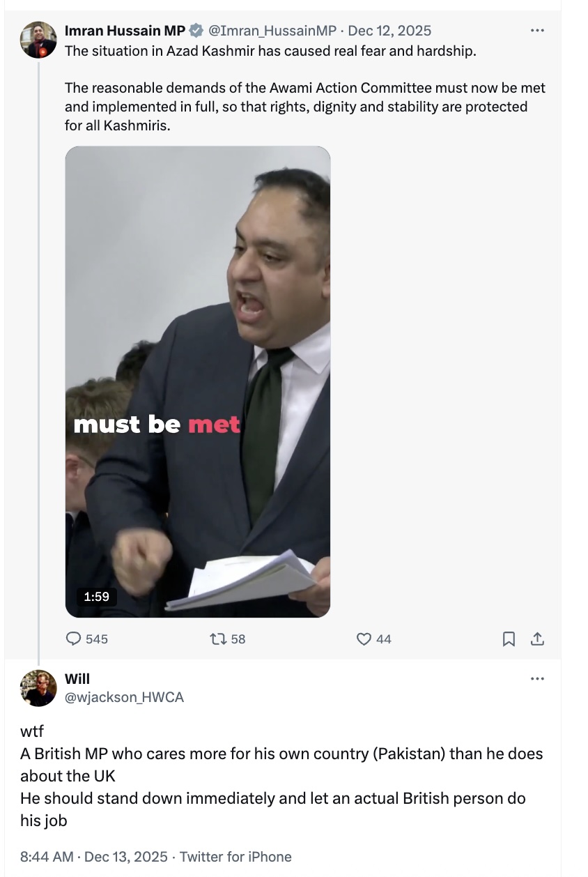Click the blue verified badge

196,31
